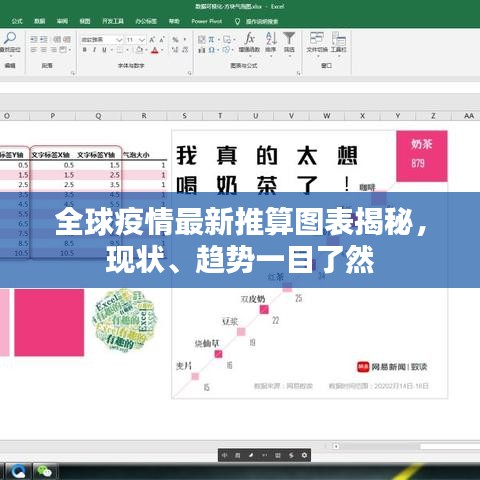Click the increase font size icon
The height and width of the screenshot is (480, 480).
coord(152,40)
